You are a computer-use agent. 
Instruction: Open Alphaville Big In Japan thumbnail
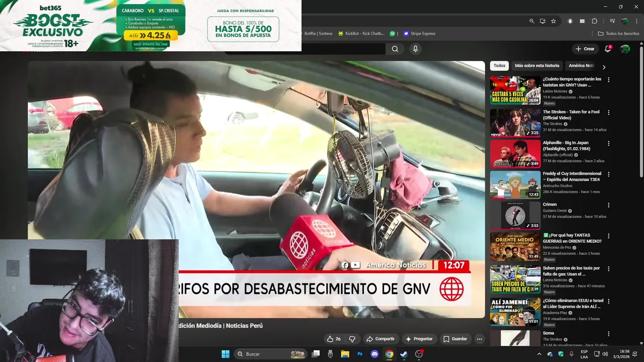pos(515,154)
